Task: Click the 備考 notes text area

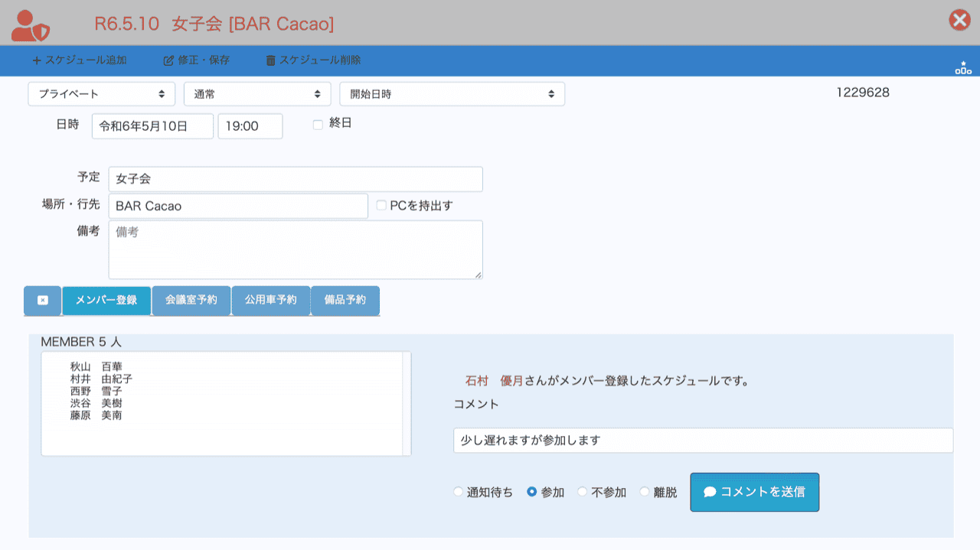Action: (296, 250)
